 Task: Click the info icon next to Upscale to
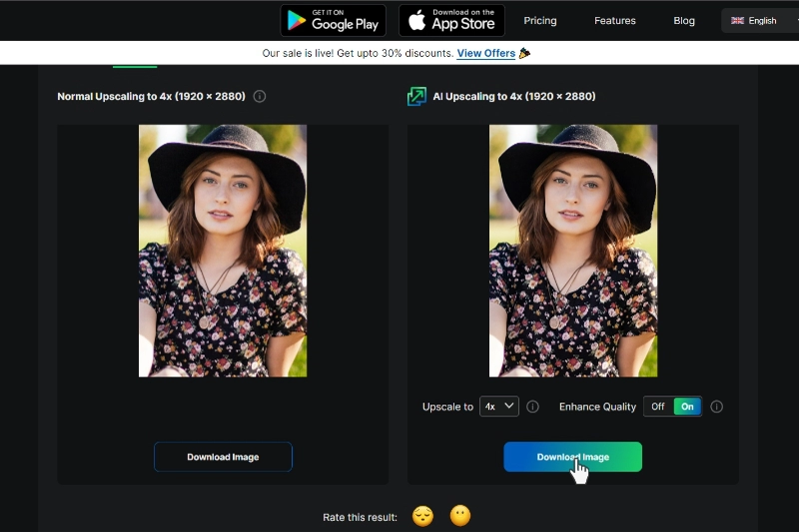tap(532, 407)
